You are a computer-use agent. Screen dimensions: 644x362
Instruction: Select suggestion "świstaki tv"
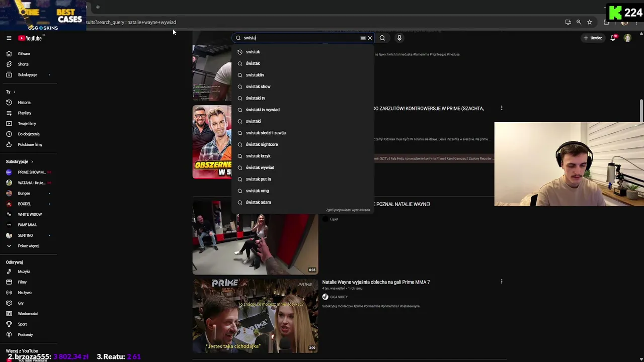303,98
